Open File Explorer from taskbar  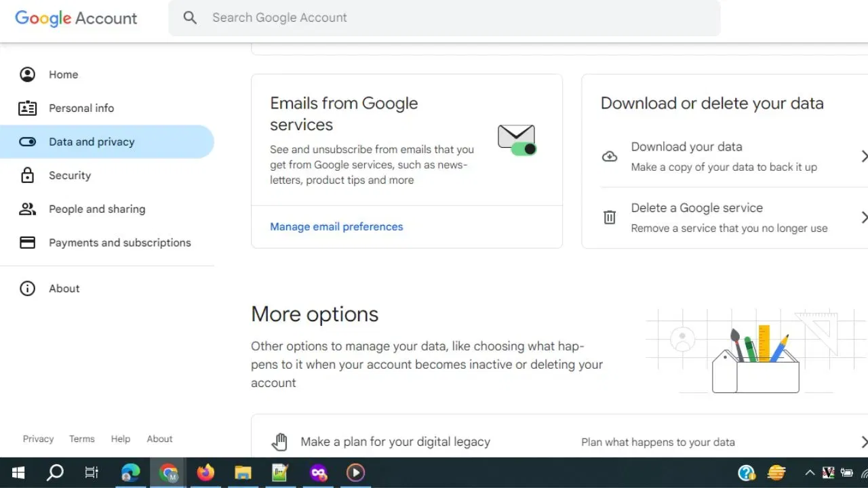pos(243,472)
